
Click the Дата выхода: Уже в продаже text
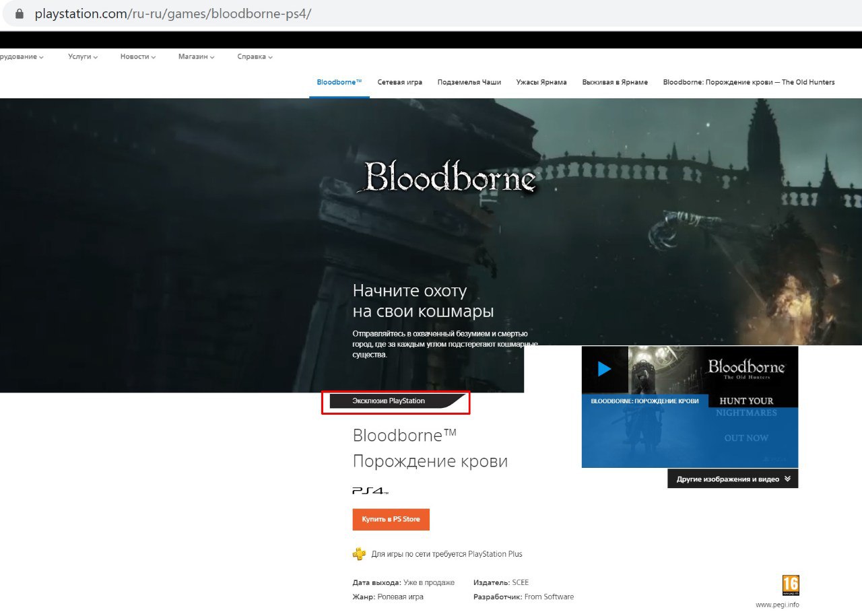coord(403,582)
